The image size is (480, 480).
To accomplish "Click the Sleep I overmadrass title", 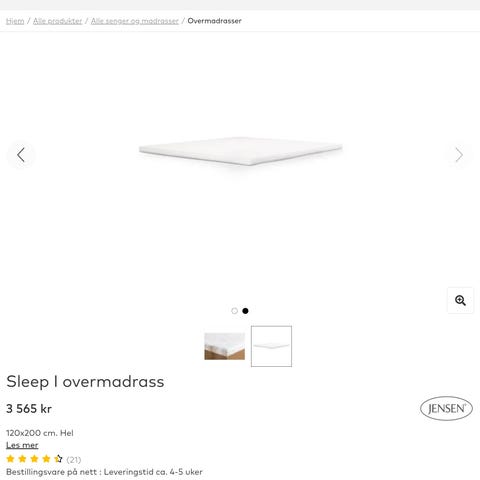I will [85, 382].
